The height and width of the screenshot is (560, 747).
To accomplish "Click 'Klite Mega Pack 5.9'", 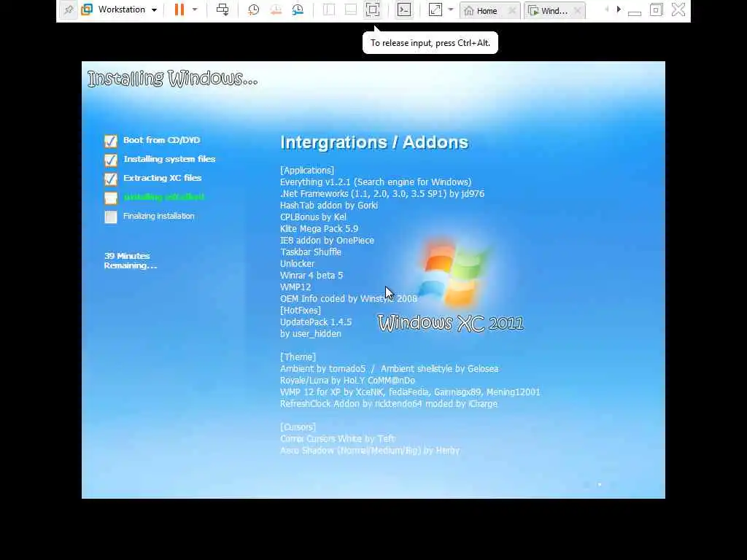I will (320, 228).
